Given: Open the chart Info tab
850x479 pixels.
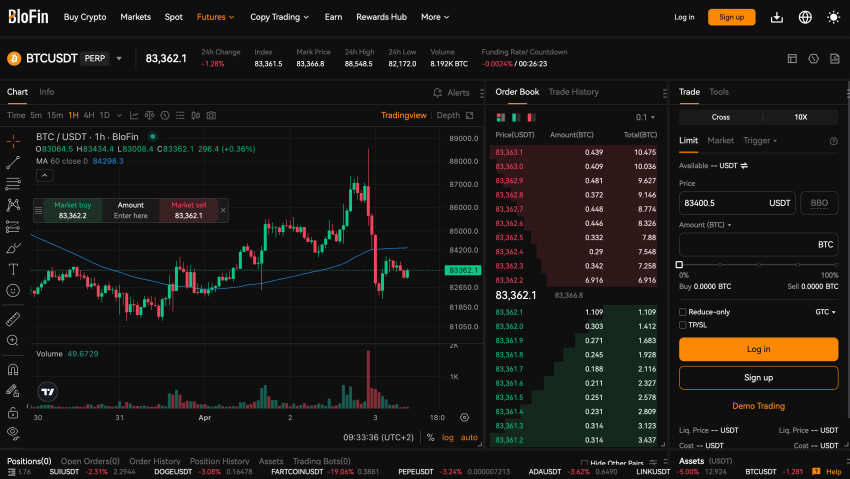Looking at the screenshot, I should (47, 92).
